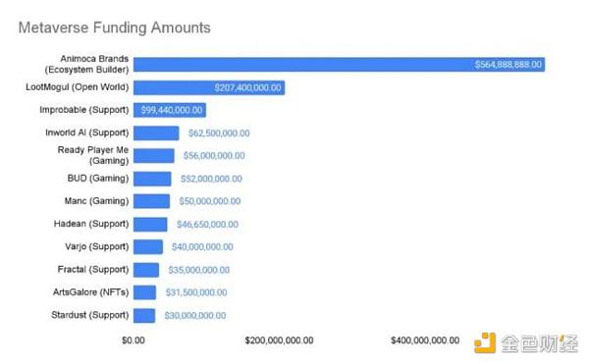Click the Animoca Brands bar

click(x=340, y=65)
